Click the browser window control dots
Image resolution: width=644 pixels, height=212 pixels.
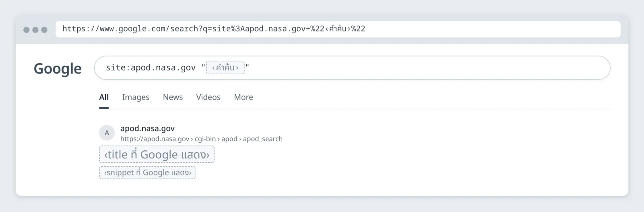point(35,29)
